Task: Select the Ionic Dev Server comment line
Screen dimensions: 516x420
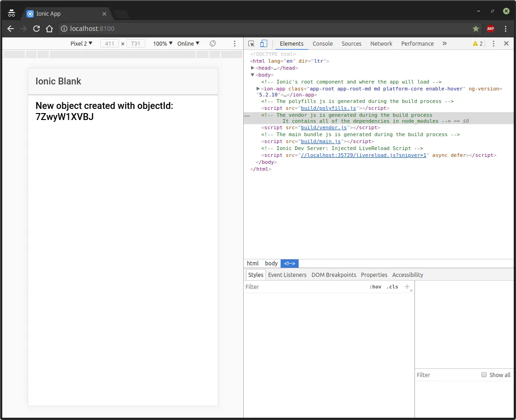Action: [342, 148]
